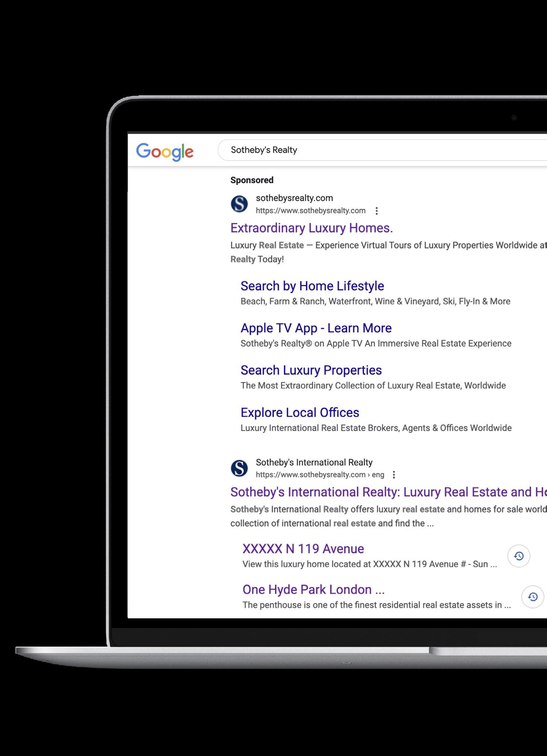Click the Google logo
The width and height of the screenshot is (547, 756).
(165, 152)
